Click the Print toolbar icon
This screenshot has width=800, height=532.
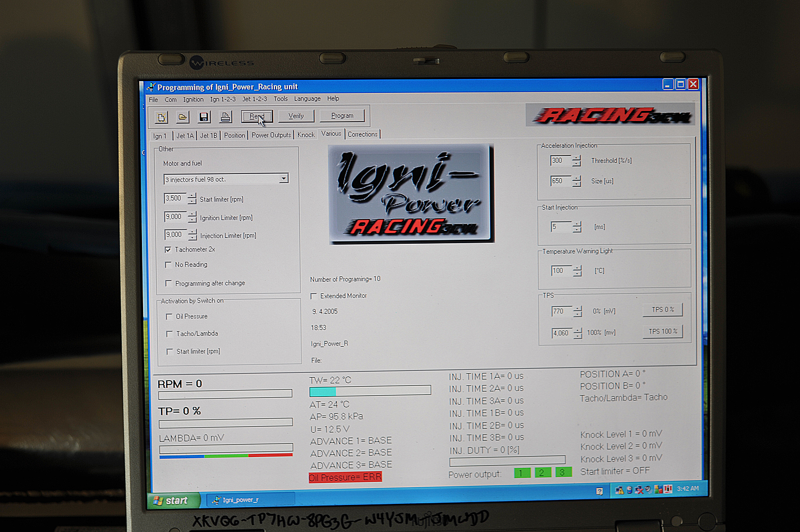tap(225, 117)
